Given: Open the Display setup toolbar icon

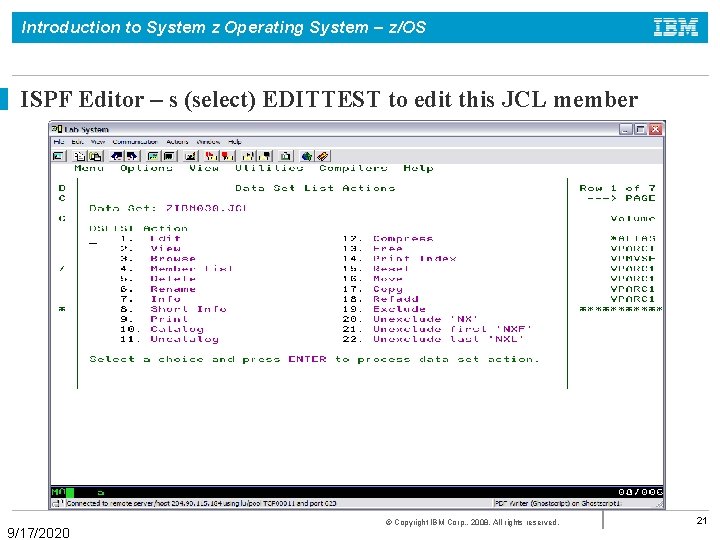Looking at the screenshot, I should point(153,156).
